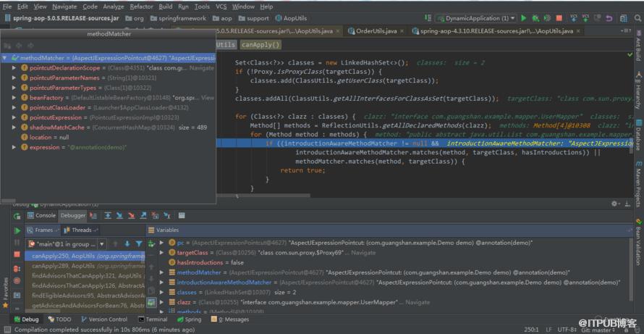The width and height of the screenshot is (644, 334).
Task: Click Run to Cursor debugger icon
Action: 167,215
